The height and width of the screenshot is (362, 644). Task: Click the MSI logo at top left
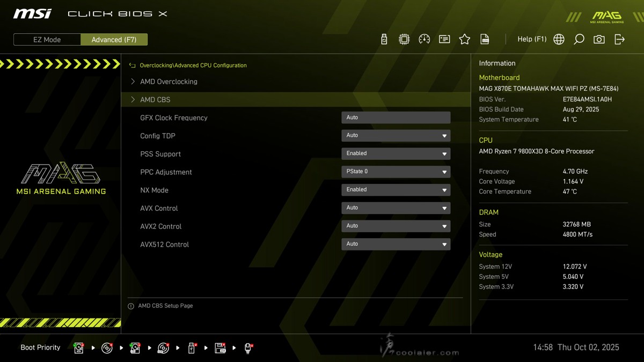click(x=32, y=13)
